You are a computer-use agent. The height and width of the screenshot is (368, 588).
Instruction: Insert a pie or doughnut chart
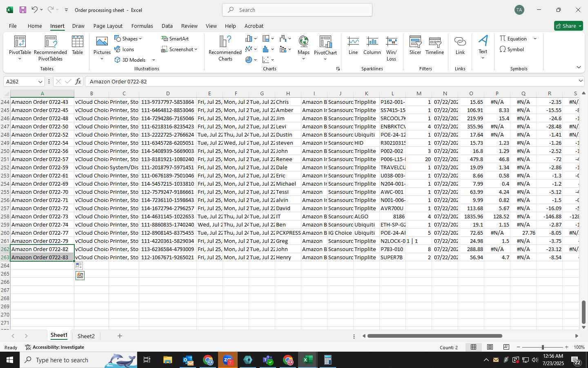(251, 60)
